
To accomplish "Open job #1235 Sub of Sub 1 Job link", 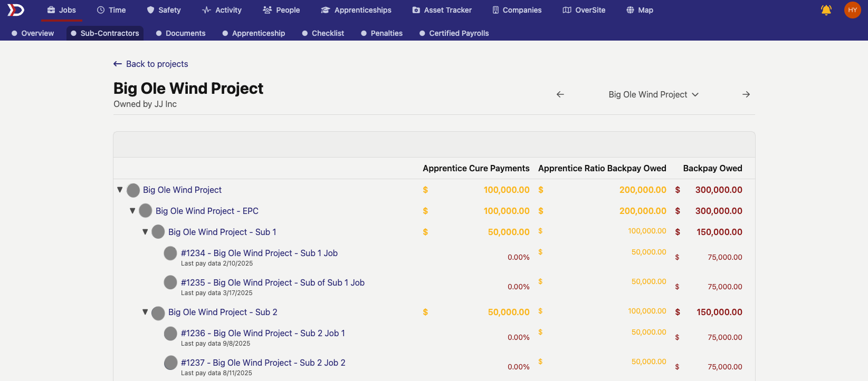I will click(x=272, y=282).
